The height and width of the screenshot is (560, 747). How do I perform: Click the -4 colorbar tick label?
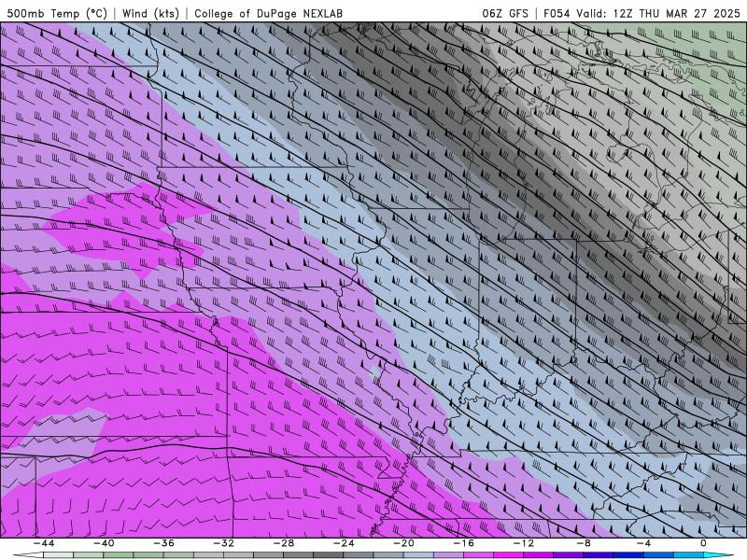644,543
